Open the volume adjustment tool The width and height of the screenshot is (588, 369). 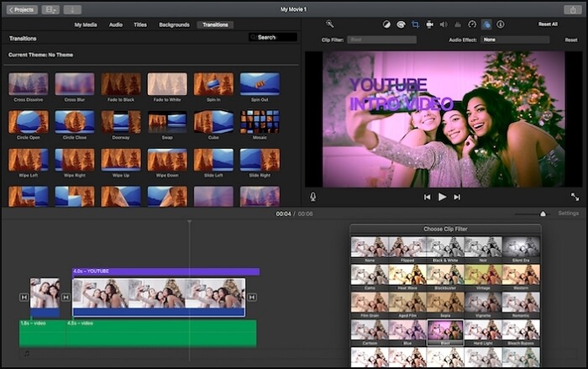pos(444,24)
